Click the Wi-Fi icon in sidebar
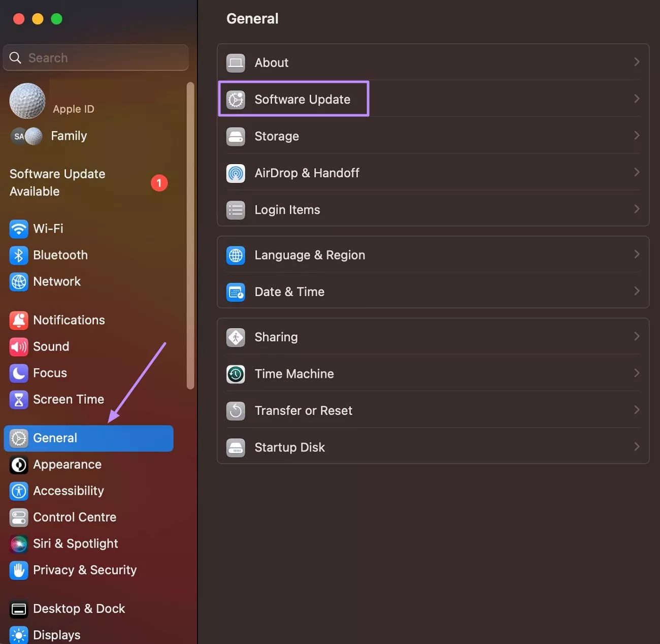Viewport: 660px width, 644px height. [x=19, y=229]
